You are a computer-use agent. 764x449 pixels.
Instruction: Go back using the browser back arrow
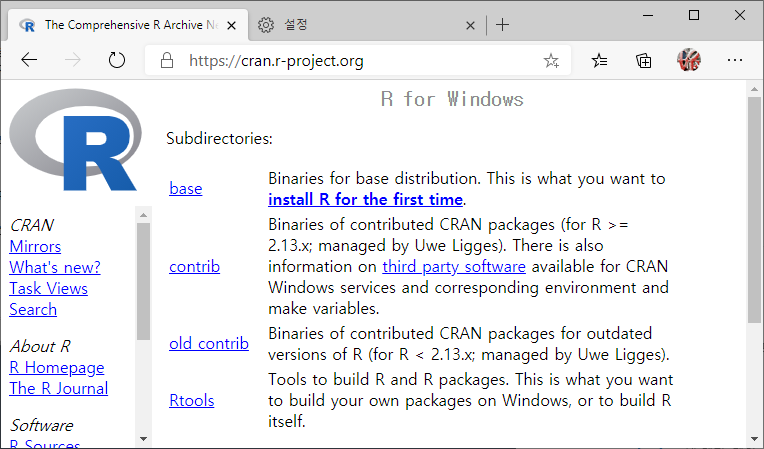29,60
